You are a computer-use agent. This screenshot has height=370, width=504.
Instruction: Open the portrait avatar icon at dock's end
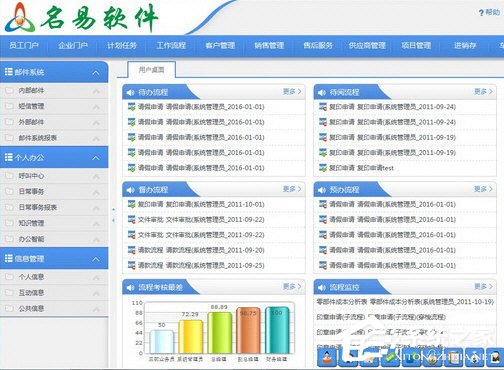[x=495, y=358]
